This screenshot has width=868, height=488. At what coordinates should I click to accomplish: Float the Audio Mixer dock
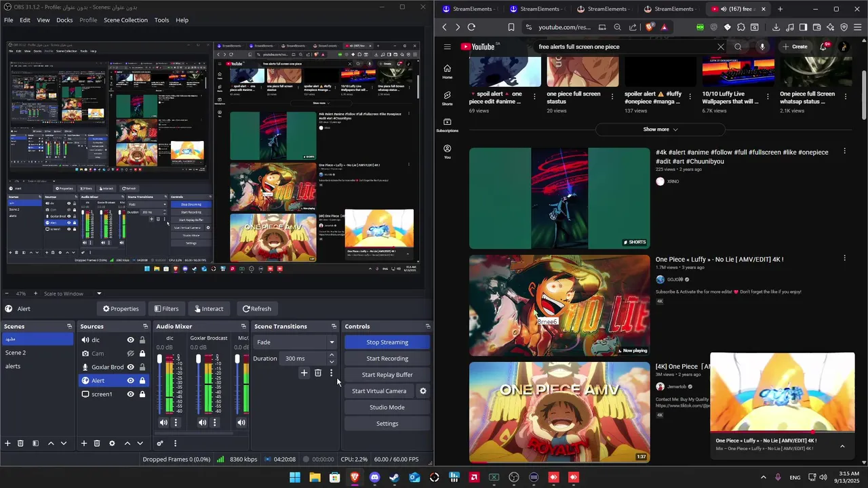pos(243,326)
